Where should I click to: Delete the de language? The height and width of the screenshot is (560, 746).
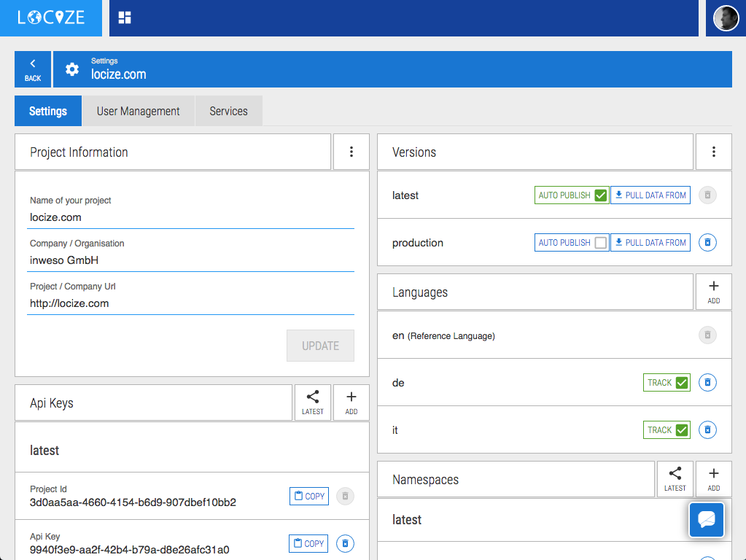[707, 383]
